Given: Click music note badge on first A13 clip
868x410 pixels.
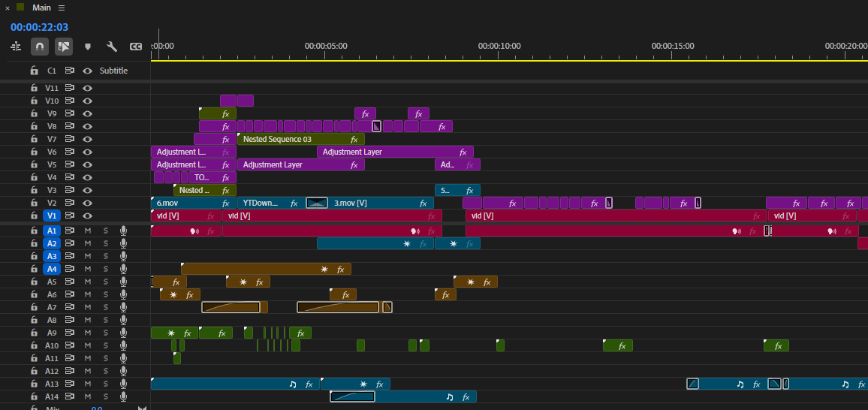Looking at the screenshot, I should click(x=294, y=384).
